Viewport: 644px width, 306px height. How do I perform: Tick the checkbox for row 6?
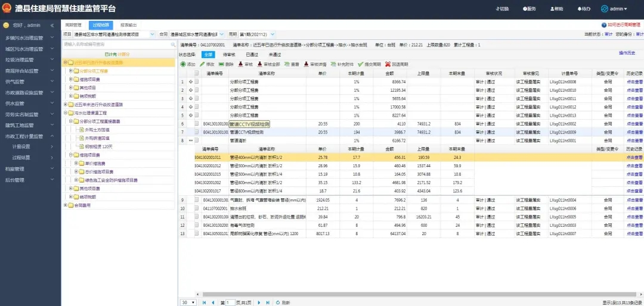(196, 123)
